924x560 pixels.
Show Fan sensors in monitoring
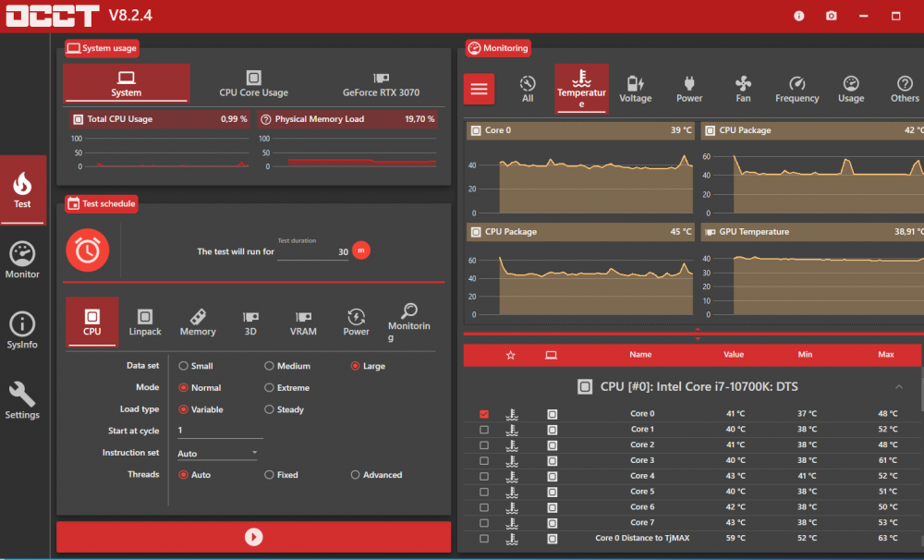tap(743, 89)
